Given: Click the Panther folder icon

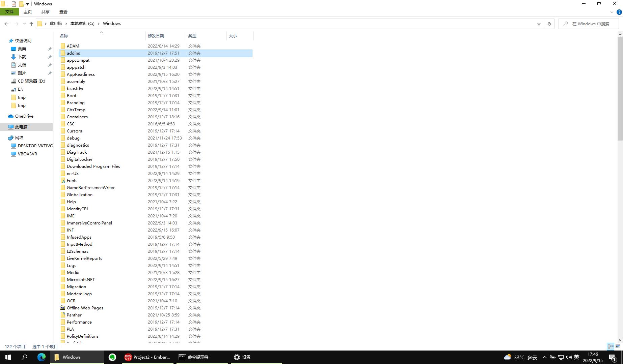Looking at the screenshot, I should pyautogui.click(x=63, y=315).
